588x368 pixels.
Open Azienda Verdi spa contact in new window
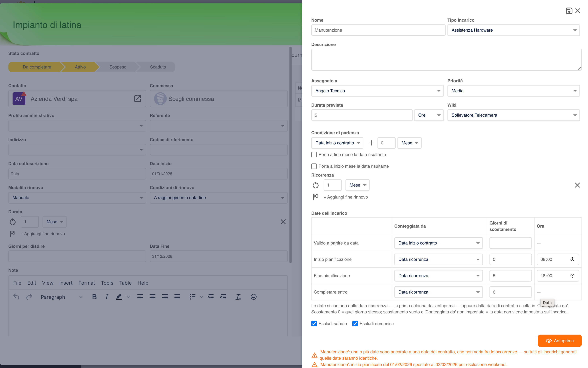[138, 99]
